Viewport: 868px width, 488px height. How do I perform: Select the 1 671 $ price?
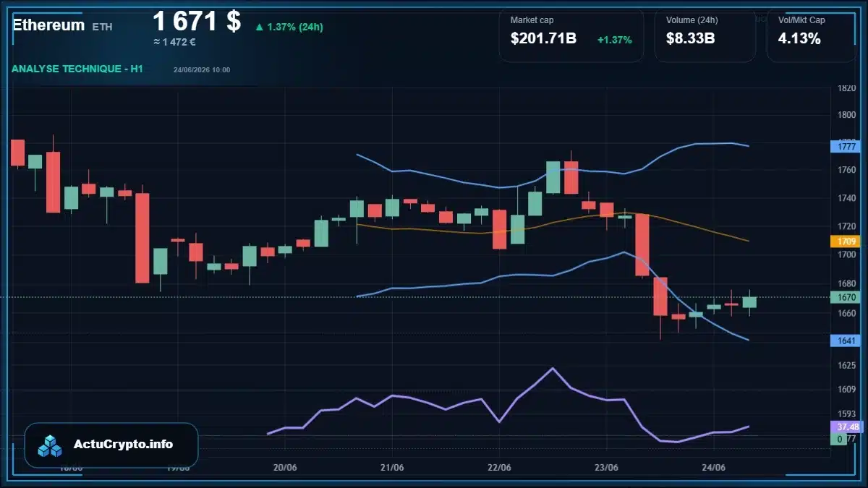[x=197, y=21]
